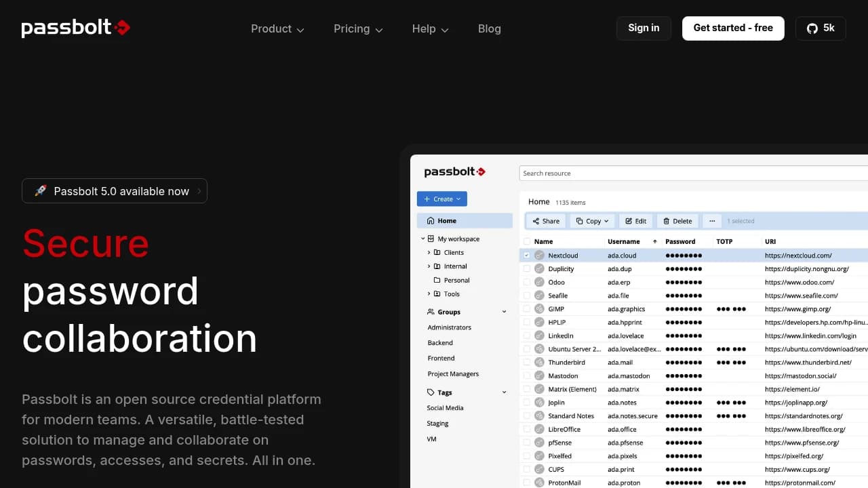
Task: Click the Delete trash icon in toolbar
Action: pos(667,221)
